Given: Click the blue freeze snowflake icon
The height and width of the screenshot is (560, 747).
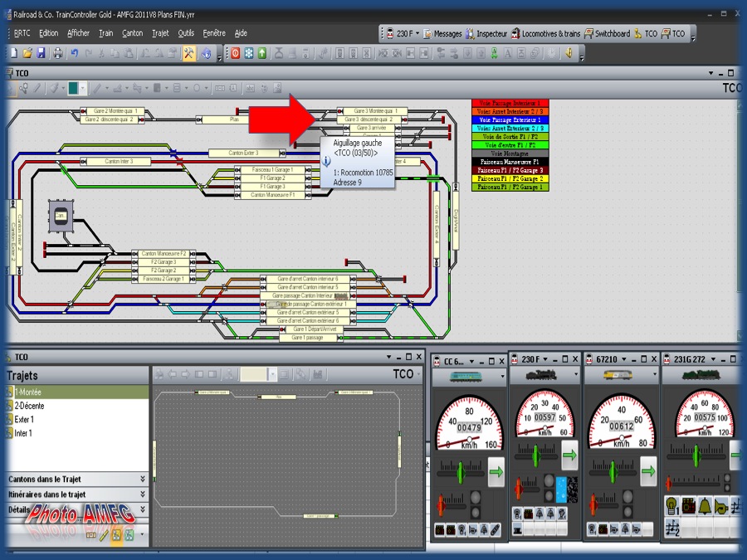Looking at the screenshot, I should coord(249,53).
